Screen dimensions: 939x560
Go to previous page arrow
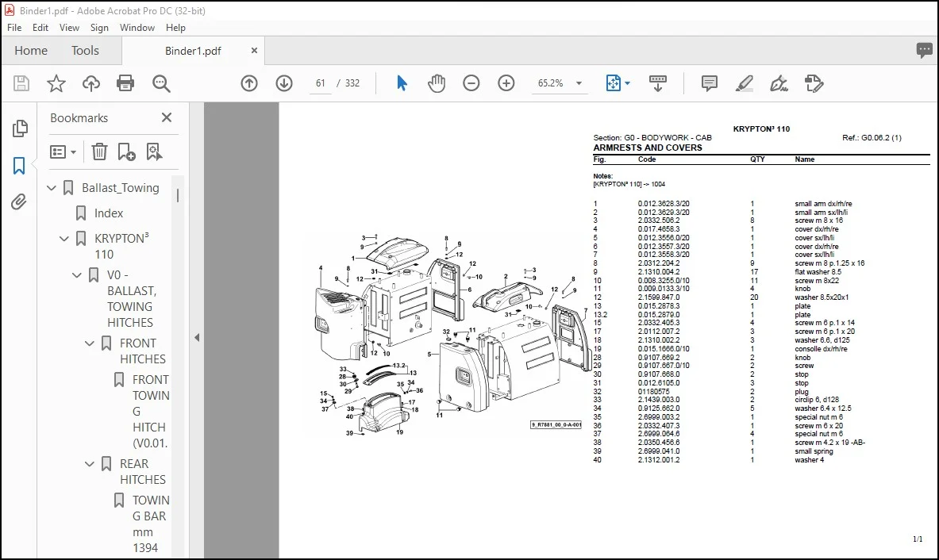coord(249,83)
